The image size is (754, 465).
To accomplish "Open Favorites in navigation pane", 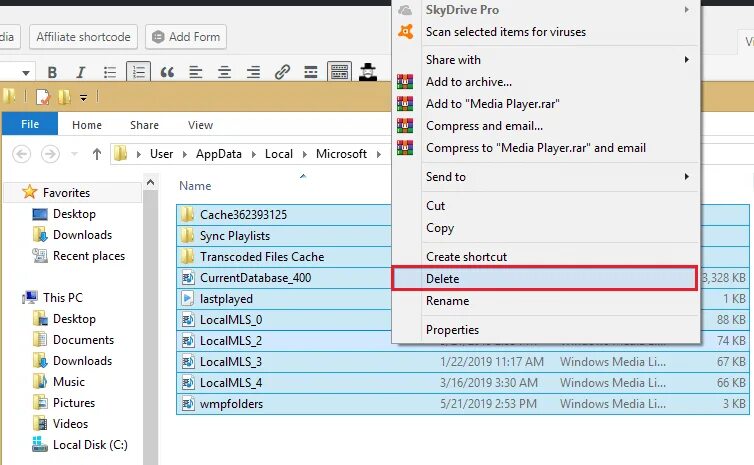I will point(66,193).
